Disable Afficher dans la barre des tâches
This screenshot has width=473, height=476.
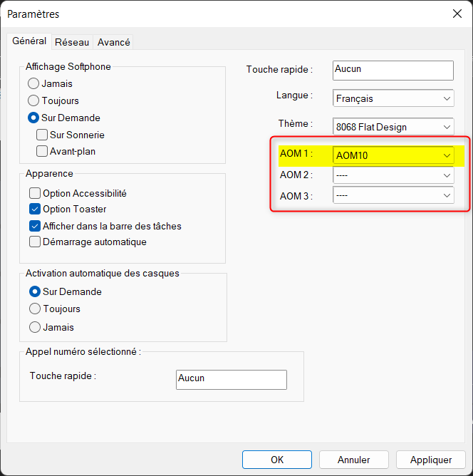pos(35,226)
